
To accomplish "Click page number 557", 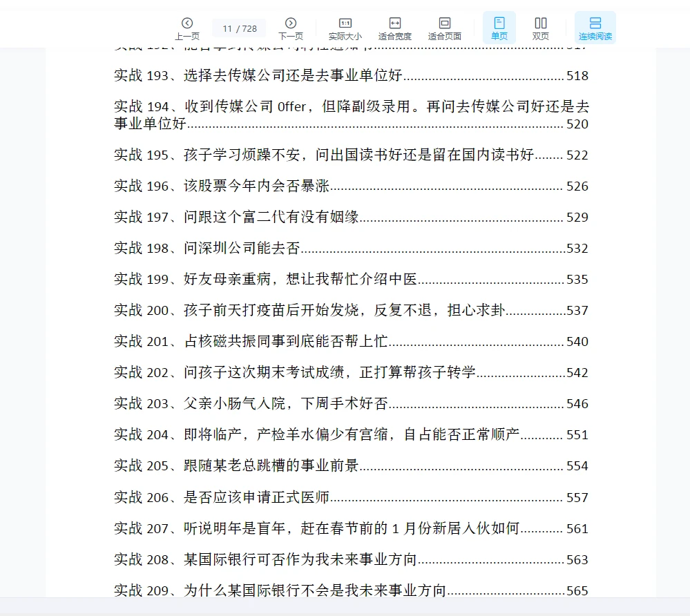I will tap(577, 497).
